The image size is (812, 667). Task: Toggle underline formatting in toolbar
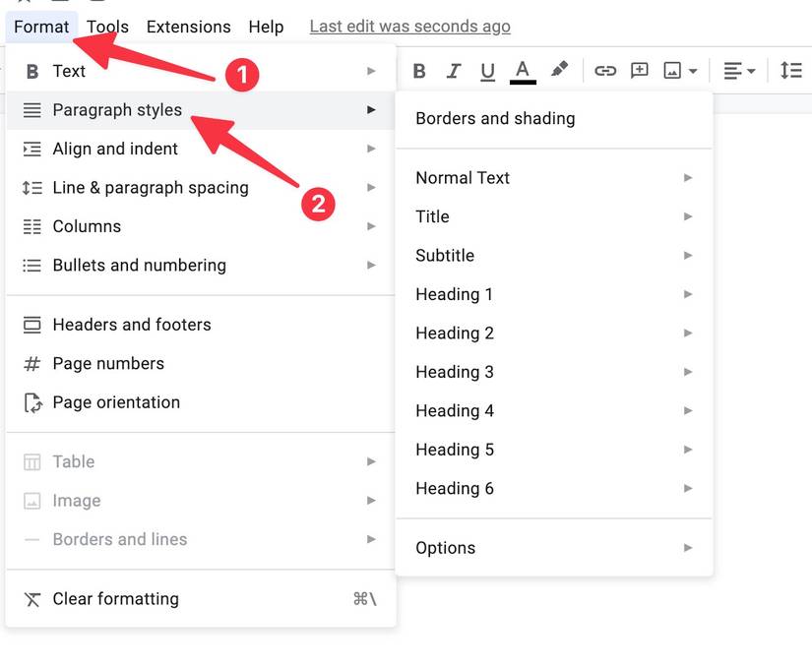(487, 71)
